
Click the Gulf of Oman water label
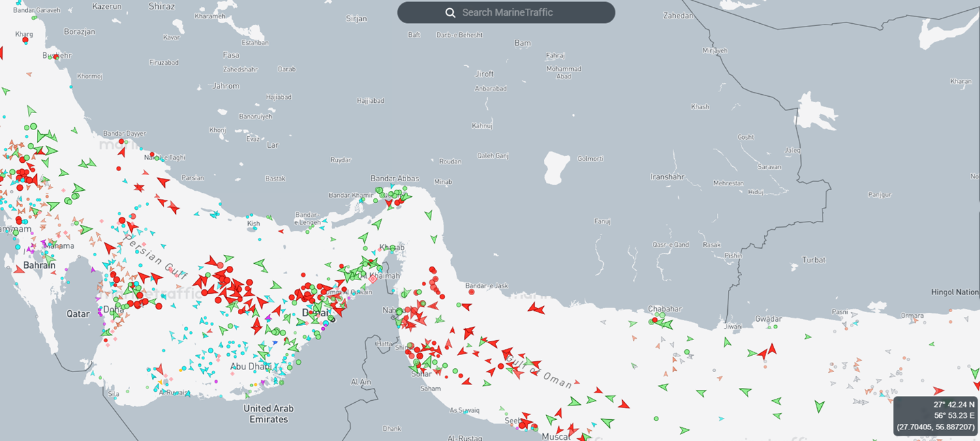547,371
